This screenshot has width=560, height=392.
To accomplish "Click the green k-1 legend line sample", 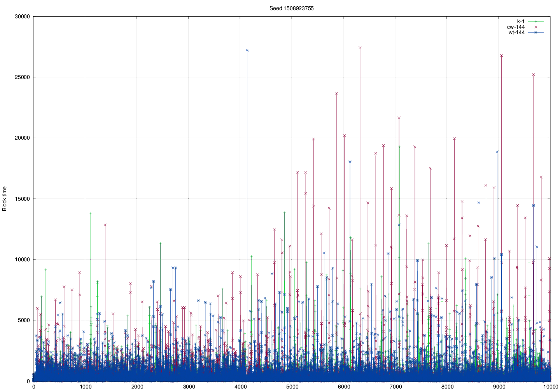I will (x=535, y=21).
